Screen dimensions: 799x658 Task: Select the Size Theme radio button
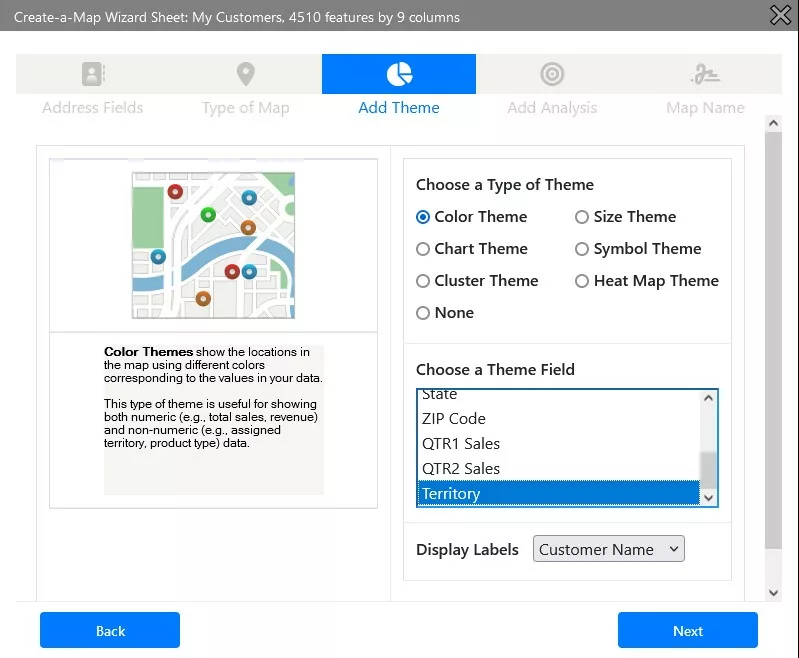pos(582,217)
